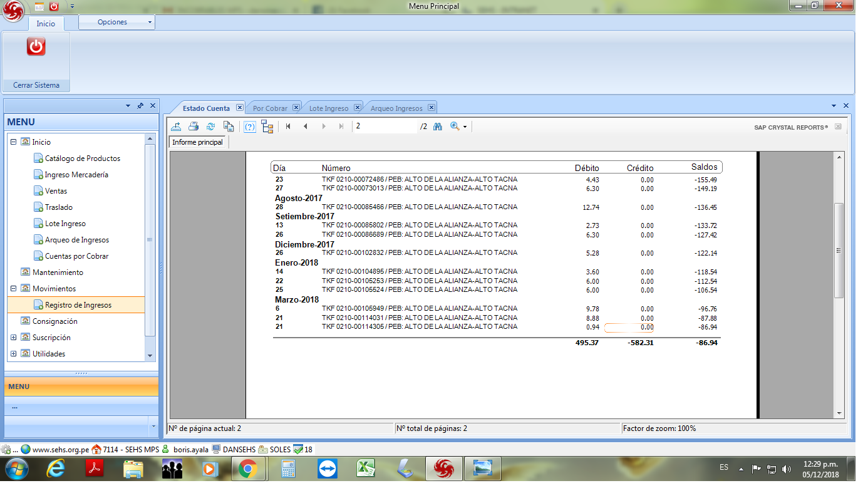
Task: Toggle the group tree view
Action: (267, 127)
